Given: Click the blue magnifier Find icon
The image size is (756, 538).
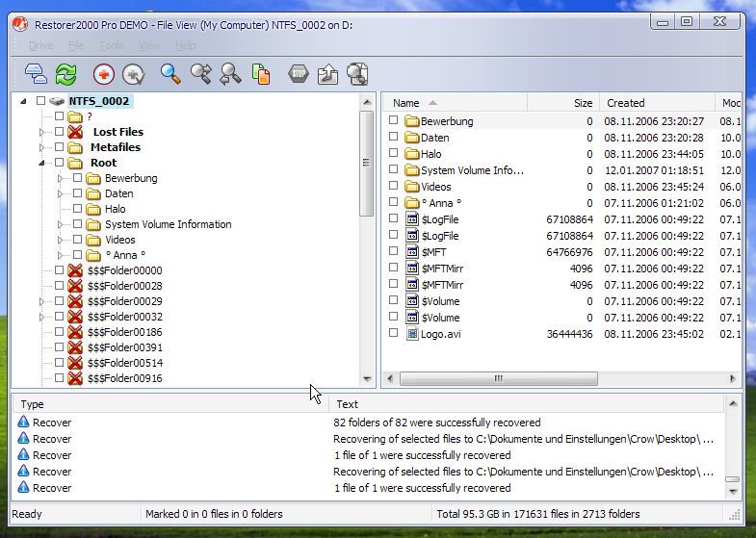Looking at the screenshot, I should point(170,74).
